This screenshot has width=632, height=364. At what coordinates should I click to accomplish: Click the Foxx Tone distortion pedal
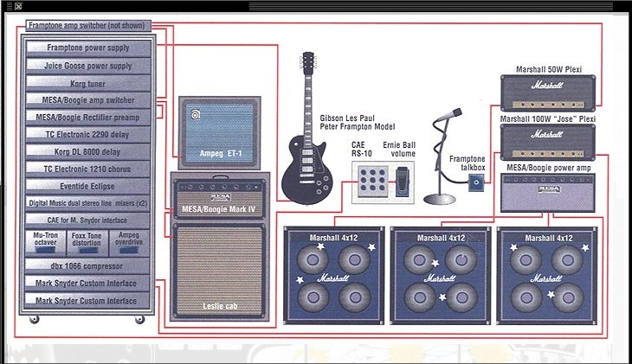click(87, 243)
